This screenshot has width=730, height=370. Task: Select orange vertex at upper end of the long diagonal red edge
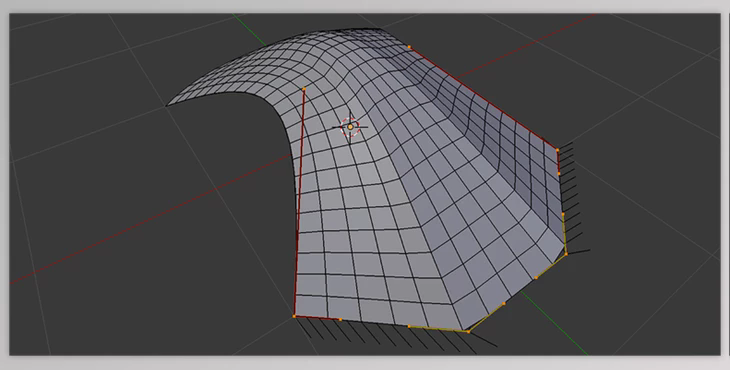(x=409, y=47)
